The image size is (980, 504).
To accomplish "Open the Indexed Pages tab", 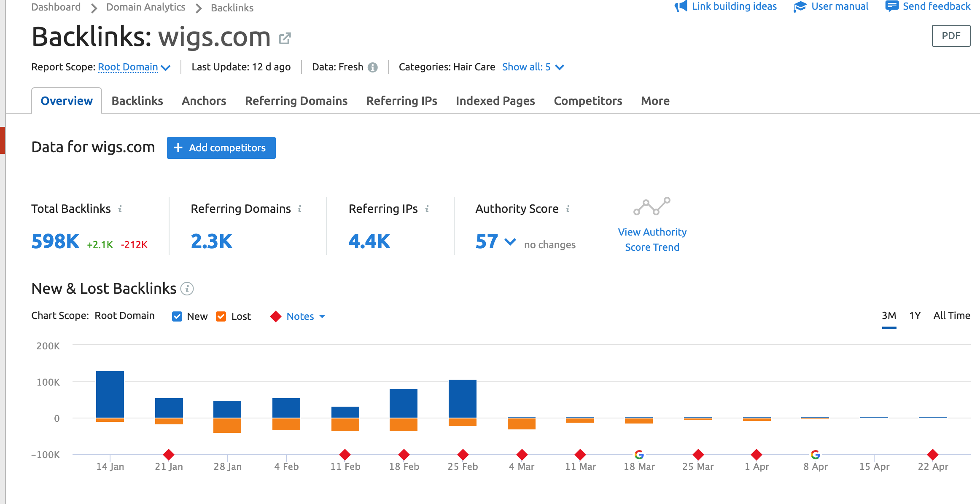I will [495, 101].
